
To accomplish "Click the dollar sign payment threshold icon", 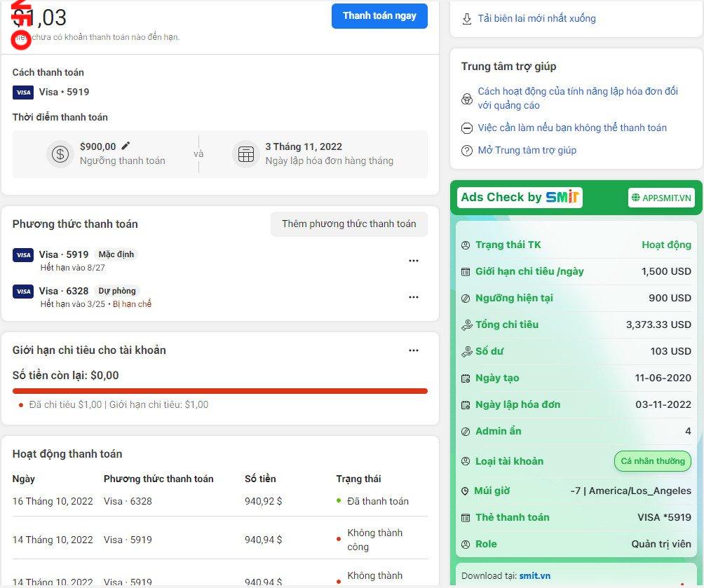I will pos(60,154).
